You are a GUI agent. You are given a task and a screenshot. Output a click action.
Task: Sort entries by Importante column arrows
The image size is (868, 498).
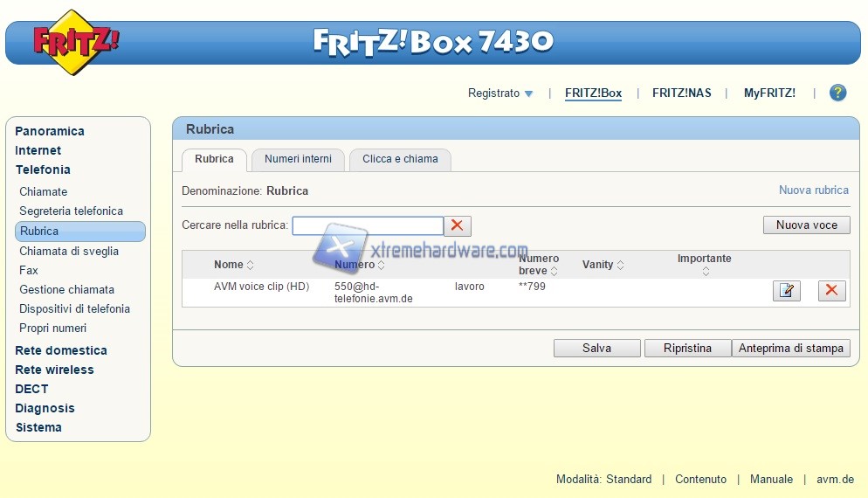coord(705,272)
